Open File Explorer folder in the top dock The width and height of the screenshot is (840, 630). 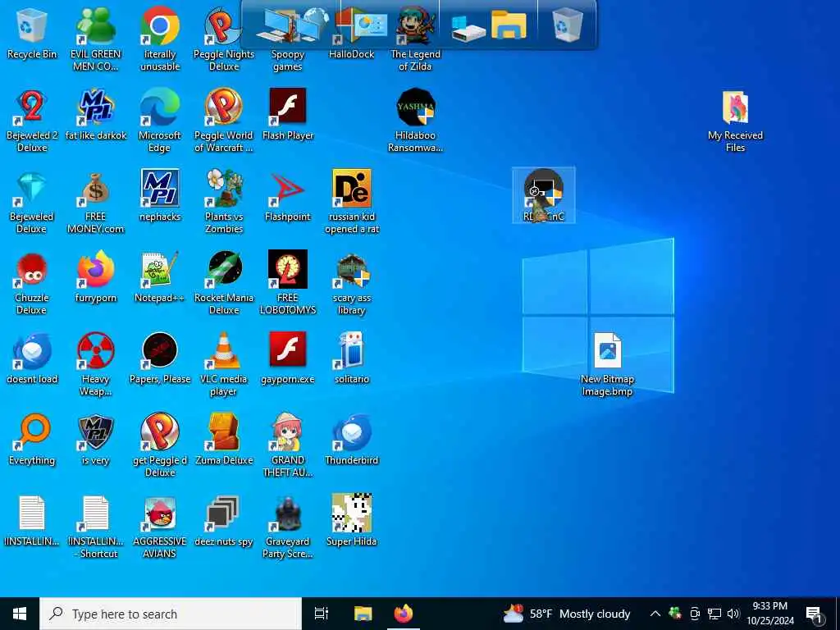509,25
